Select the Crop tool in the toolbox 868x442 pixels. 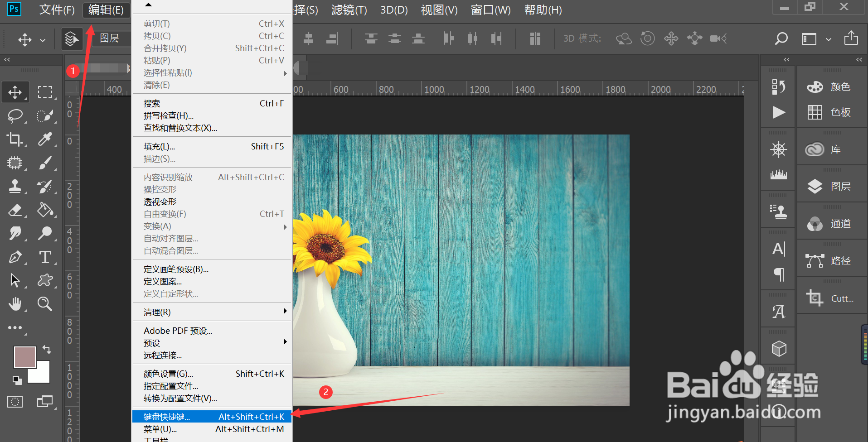(x=15, y=139)
